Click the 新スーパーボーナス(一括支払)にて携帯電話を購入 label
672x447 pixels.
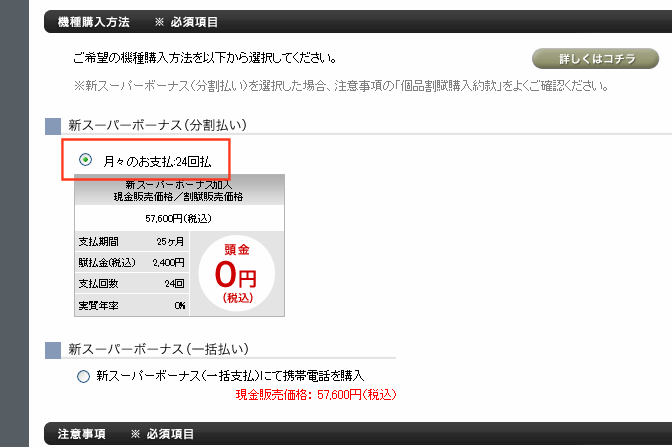tap(230, 376)
